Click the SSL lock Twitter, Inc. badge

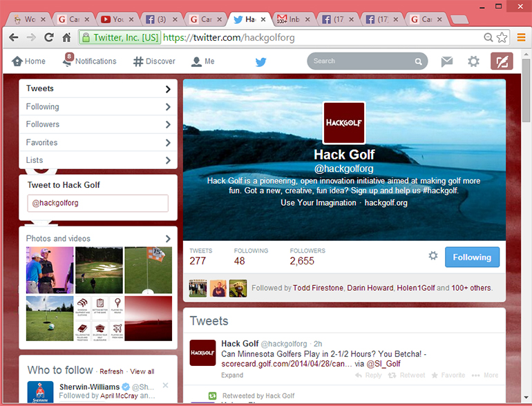[x=120, y=37]
